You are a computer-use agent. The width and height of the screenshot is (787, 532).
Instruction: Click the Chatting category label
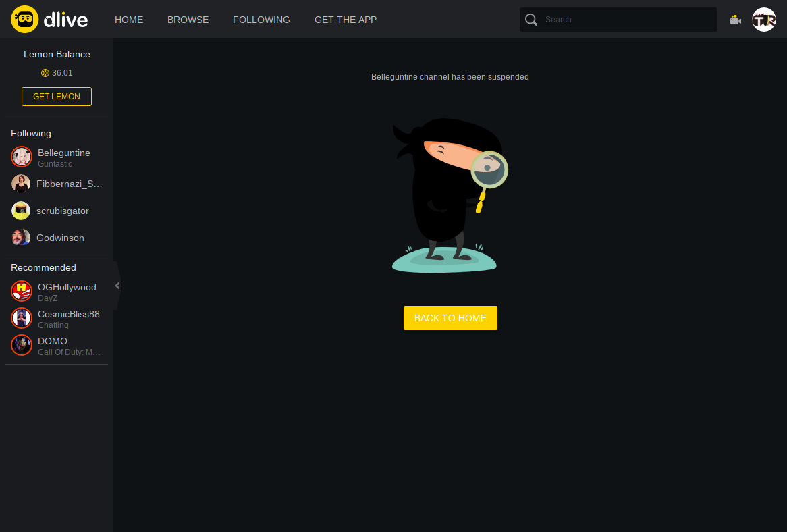coord(53,325)
